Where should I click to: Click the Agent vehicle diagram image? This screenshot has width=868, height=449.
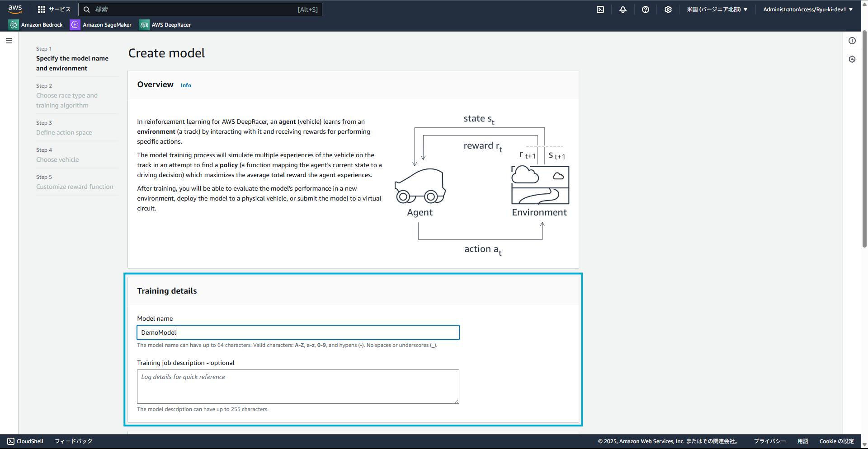pyautogui.click(x=420, y=186)
